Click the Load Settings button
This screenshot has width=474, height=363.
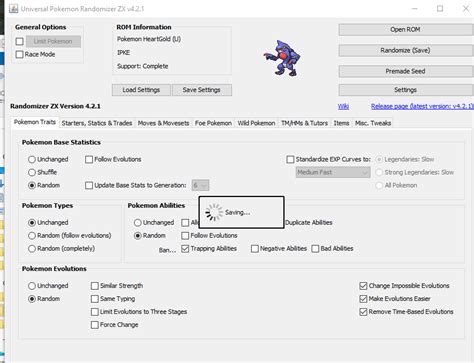pos(141,90)
